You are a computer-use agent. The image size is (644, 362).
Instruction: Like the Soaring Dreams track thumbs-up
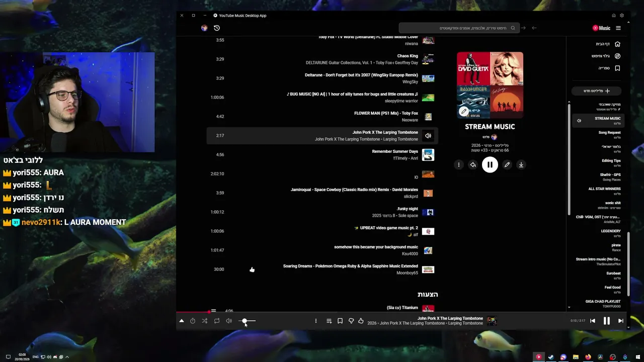[x=252, y=269]
